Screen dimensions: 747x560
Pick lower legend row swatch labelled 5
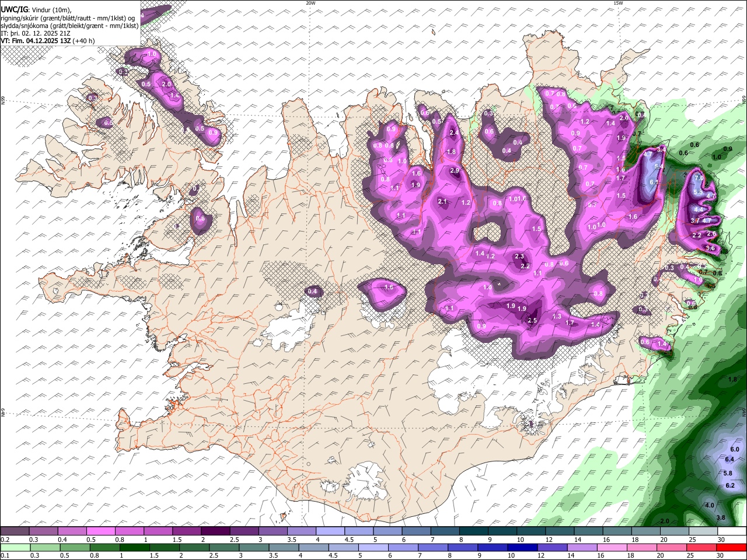(372, 547)
